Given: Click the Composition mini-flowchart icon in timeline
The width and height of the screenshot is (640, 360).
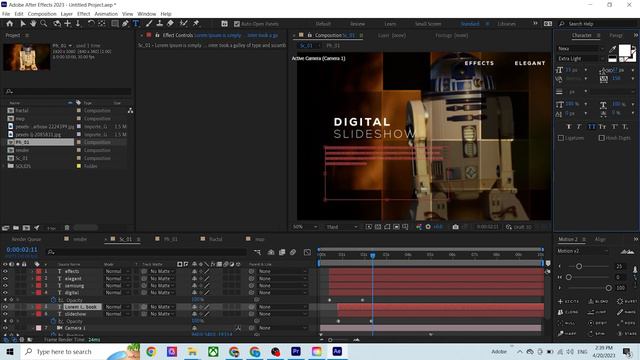Looking at the screenshot, I should [x=257, y=252].
